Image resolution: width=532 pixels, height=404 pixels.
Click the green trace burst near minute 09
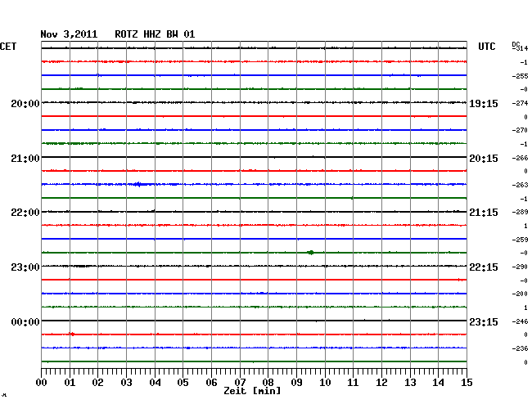click(310, 253)
